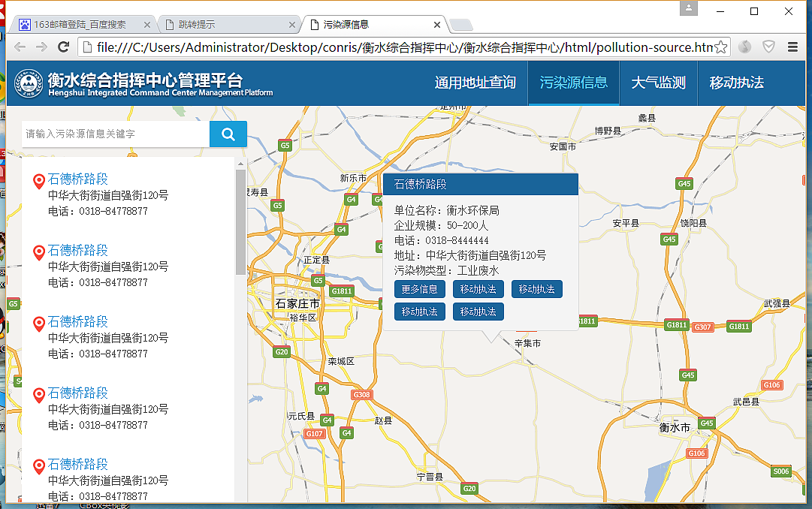812x509 pixels.
Task: Click the 辛集市 label on map
Action: [x=527, y=343]
